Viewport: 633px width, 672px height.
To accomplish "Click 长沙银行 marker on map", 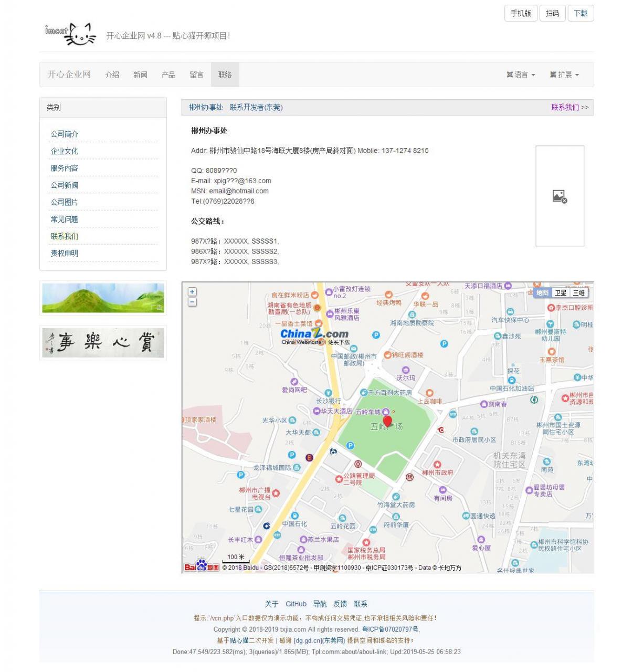I will pos(328,393).
